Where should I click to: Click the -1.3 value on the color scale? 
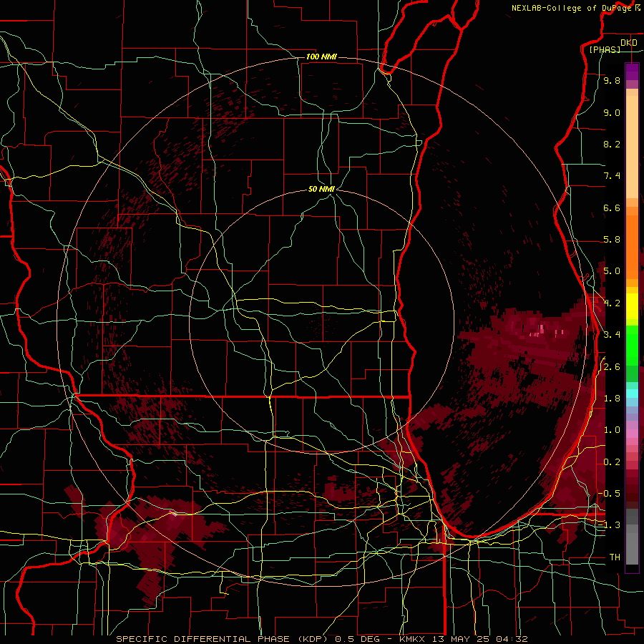pos(610,525)
